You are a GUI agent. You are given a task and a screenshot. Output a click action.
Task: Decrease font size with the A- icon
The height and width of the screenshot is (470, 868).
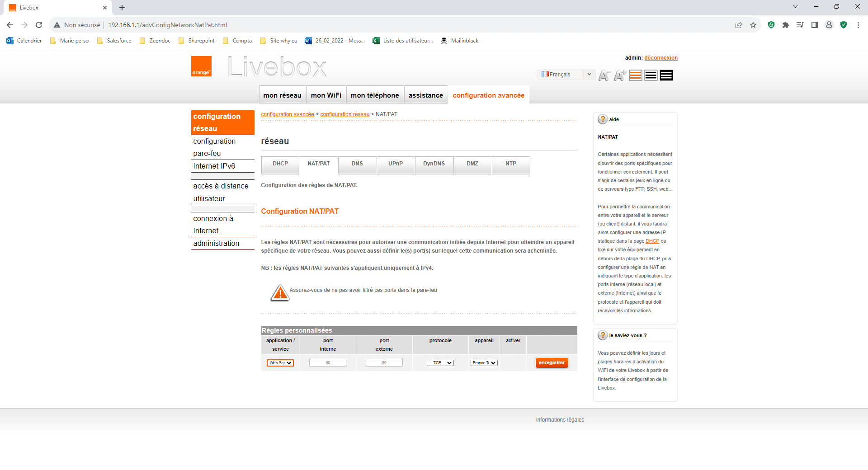[x=604, y=75]
